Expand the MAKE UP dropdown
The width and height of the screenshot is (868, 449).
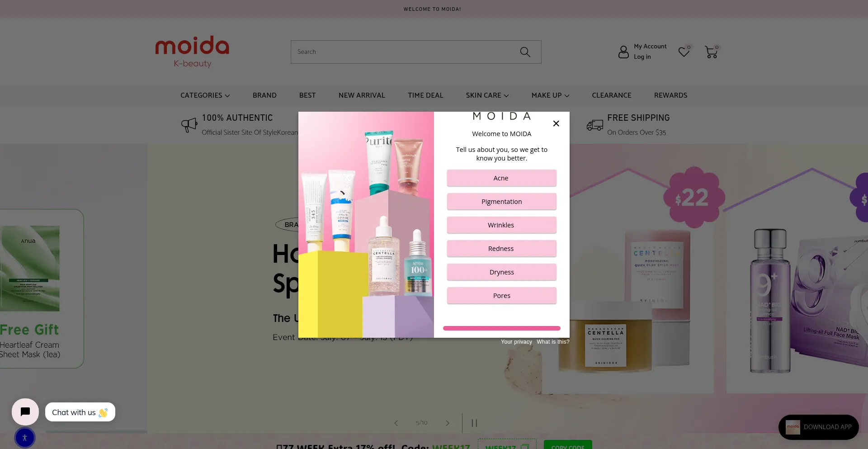pos(550,95)
